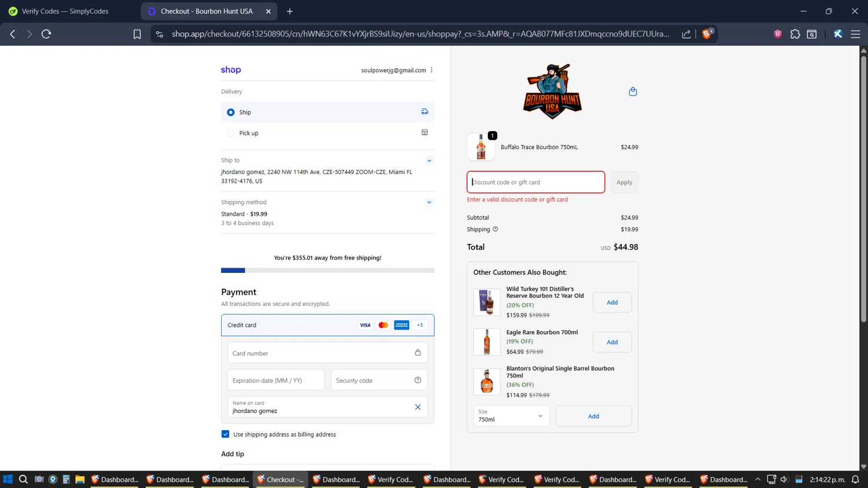This screenshot has height=488, width=868.
Task: Click the Bourbon Hunt USA logo
Action: point(553,91)
